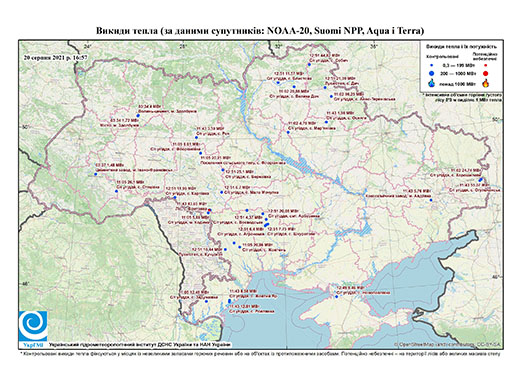Select the blue marker below 11,17 МВт label
The image size is (520, 368).
coord(278,82)
